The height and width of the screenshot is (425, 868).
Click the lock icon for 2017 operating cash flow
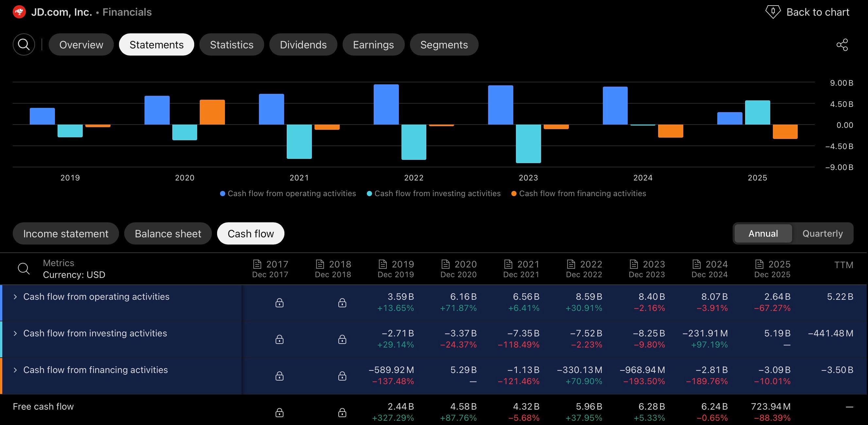(279, 303)
